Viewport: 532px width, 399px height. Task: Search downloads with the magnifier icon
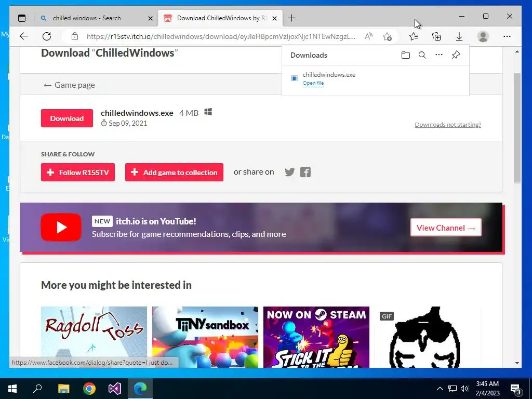click(422, 55)
